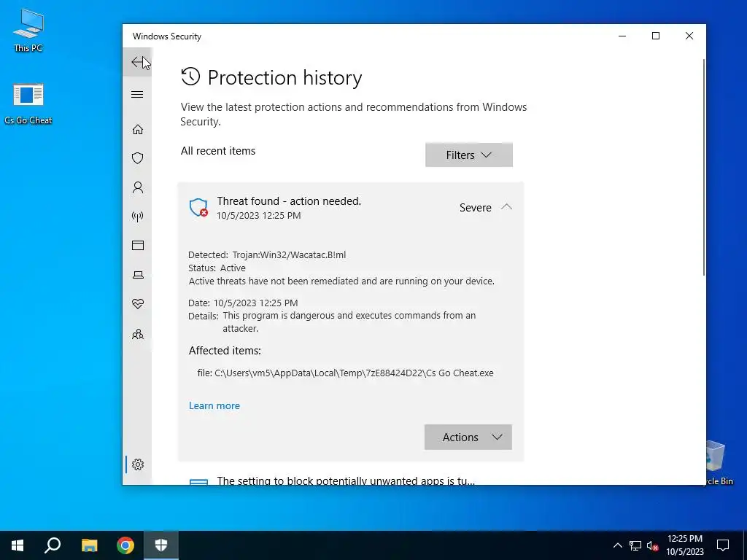Open Device performance & health heart icon
The width and height of the screenshot is (747, 560).
138,304
